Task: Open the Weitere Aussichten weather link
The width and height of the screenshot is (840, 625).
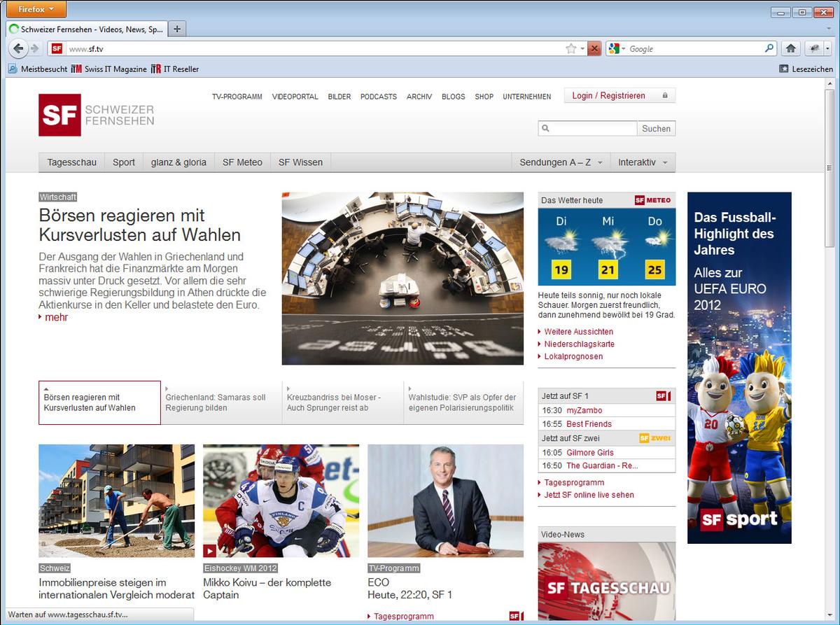Action: click(578, 332)
